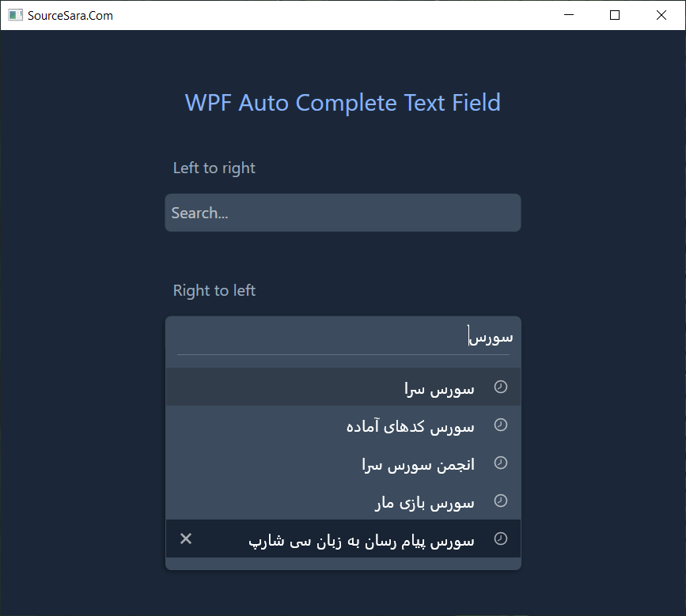
Task: Click the history icon next to سورس بازی مار
Action: point(501,501)
